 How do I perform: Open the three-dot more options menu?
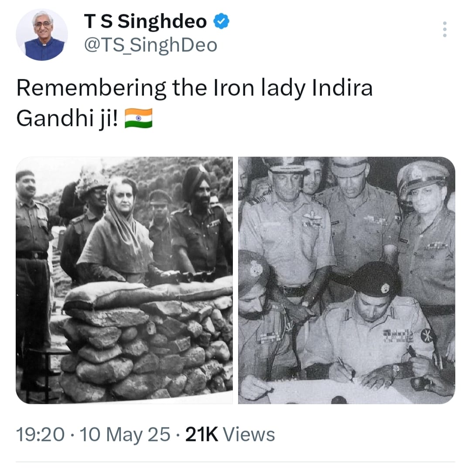coord(444,29)
